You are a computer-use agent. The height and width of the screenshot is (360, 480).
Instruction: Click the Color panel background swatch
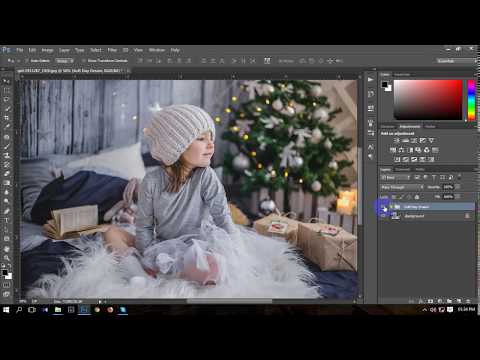click(x=388, y=88)
